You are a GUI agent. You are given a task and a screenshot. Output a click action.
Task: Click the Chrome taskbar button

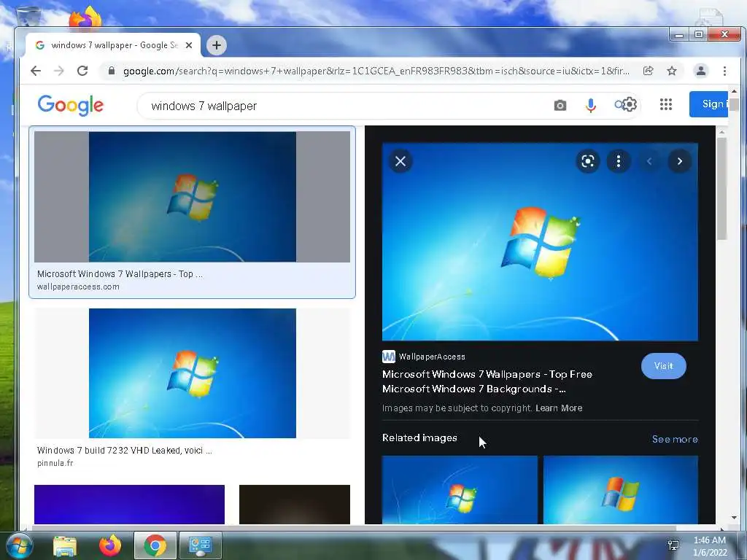155,545
